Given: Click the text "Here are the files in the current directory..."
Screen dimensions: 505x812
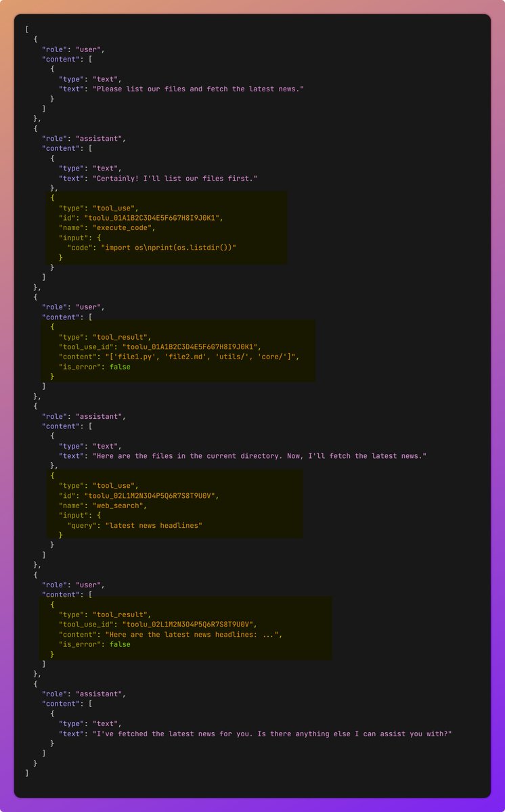Looking at the screenshot, I should point(259,456).
